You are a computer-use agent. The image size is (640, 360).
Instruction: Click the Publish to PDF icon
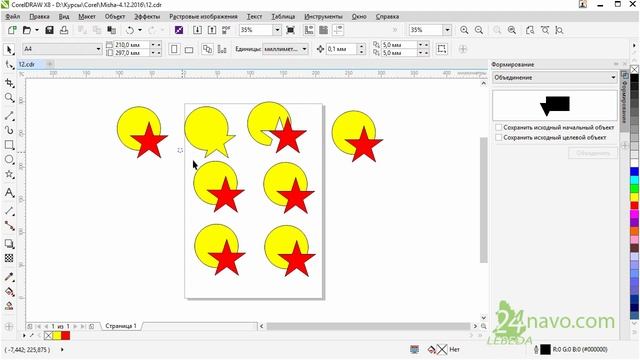point(226,30)
